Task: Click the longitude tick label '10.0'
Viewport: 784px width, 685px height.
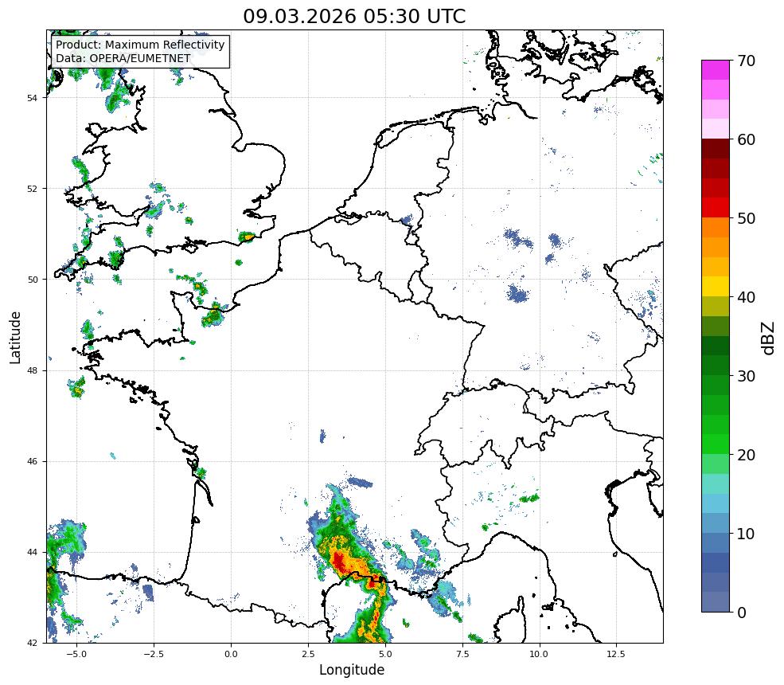Action: [x=540, y=654]
